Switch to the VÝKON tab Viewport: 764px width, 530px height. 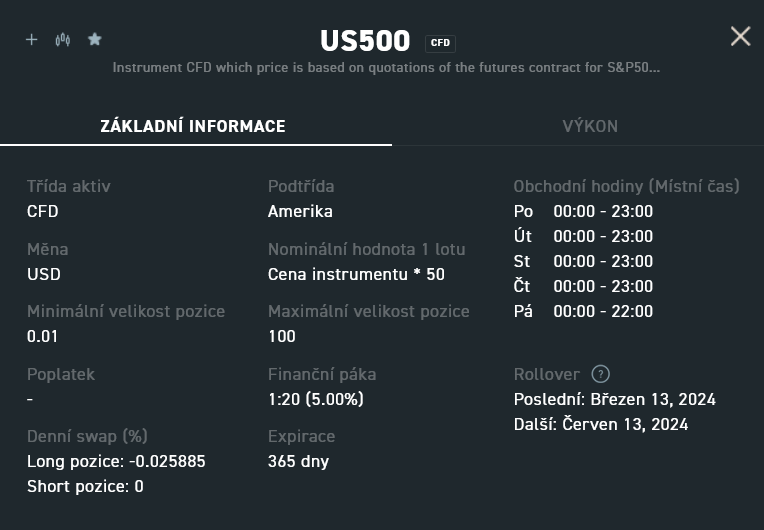590,126
